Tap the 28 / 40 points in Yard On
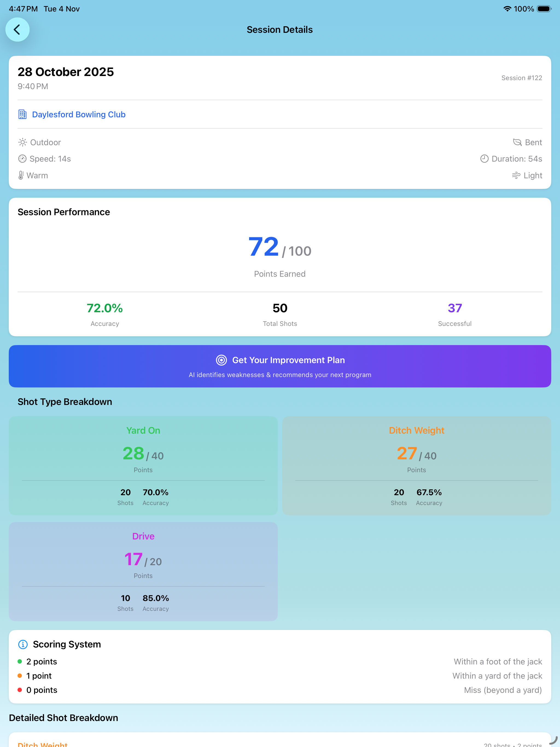560x747 pixels. [x=143, y=454]
